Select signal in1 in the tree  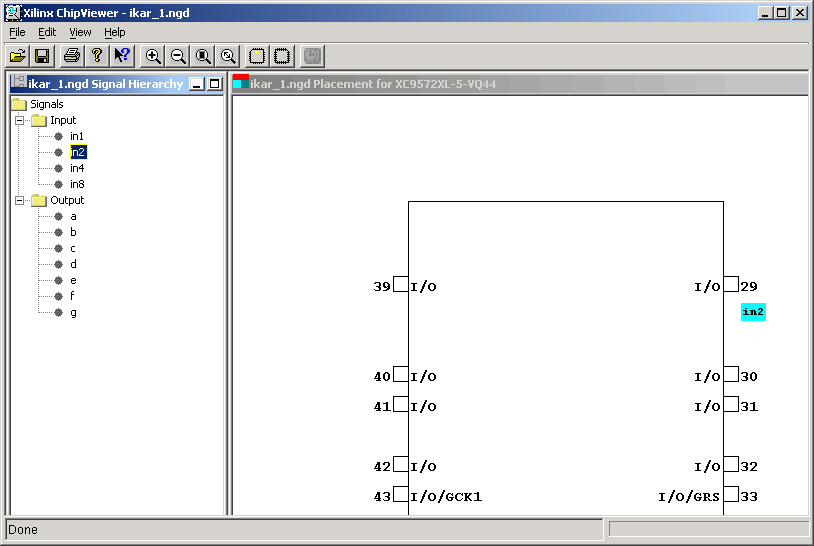click(77, 136)
